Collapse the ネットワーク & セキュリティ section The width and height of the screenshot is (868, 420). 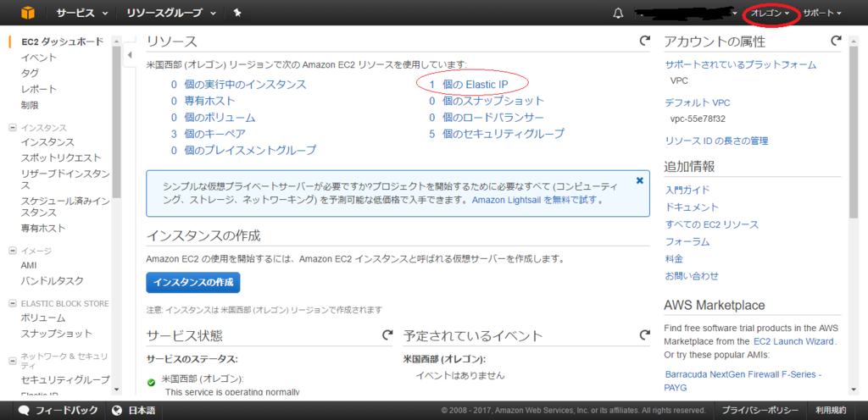click(x=12, y=361)
